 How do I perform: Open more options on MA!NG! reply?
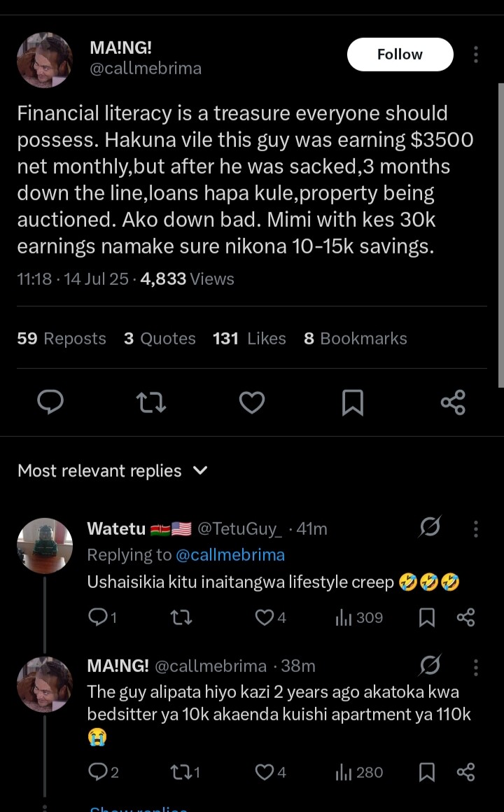point(476,666)
